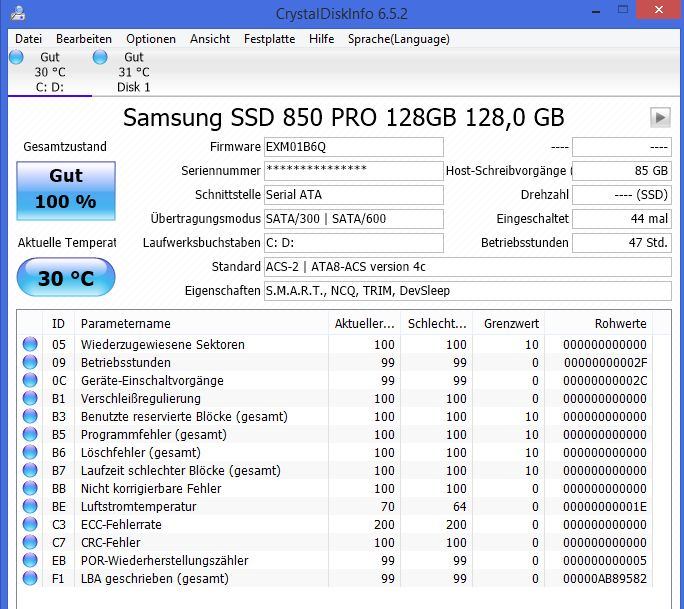
Task: Click status orb of Laufzeit schlechter Blöcke row
Action: [30, 470]
